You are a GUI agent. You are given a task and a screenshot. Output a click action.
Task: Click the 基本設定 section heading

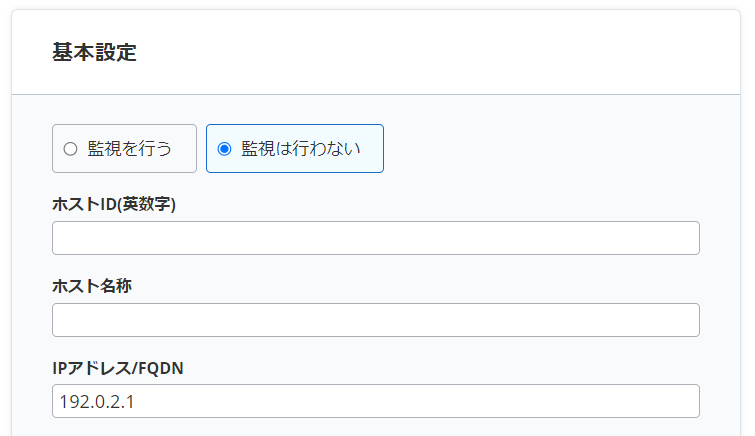[94, 53]
